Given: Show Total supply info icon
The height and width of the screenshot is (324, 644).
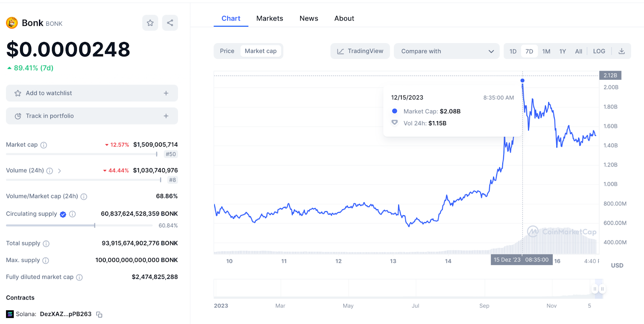Looking at the screenshot, I should point(46,244).
